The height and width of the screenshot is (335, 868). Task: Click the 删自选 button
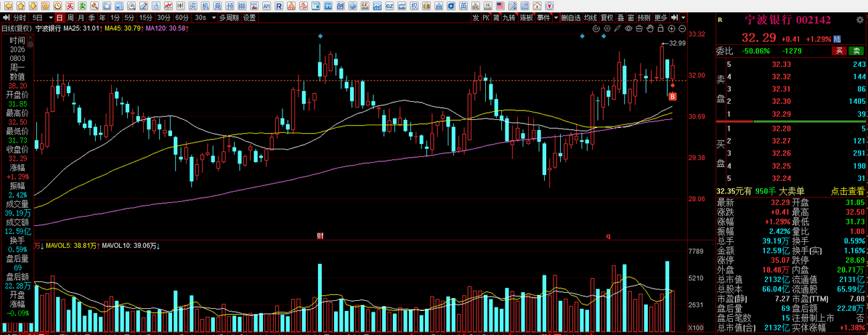(571, 17)
